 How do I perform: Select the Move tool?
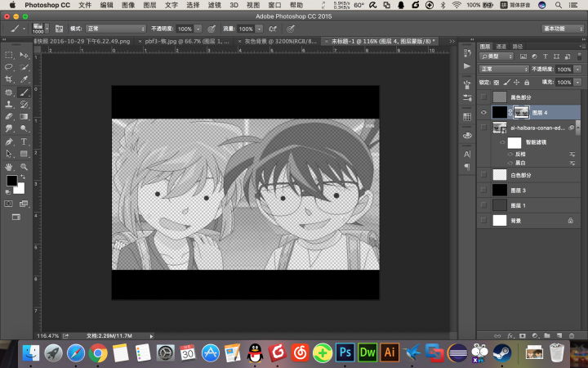pyautogui.click(x=24, y=55)
